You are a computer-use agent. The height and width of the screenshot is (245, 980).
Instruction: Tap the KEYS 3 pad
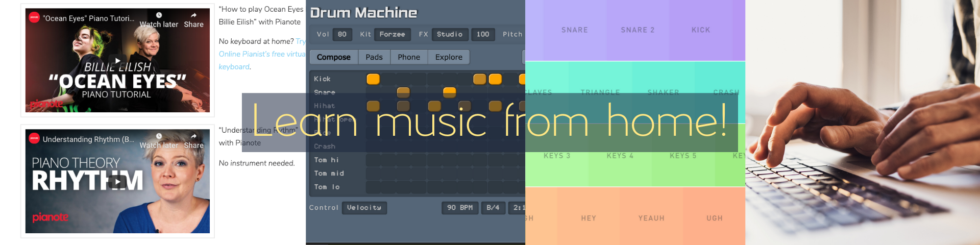point(557,156)
